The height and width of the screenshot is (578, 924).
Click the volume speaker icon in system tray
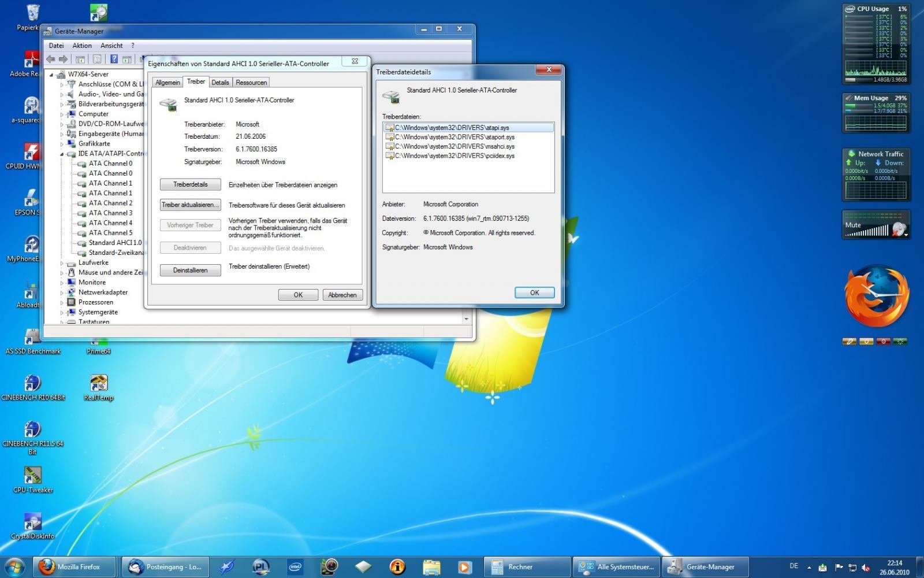(866, 568)
